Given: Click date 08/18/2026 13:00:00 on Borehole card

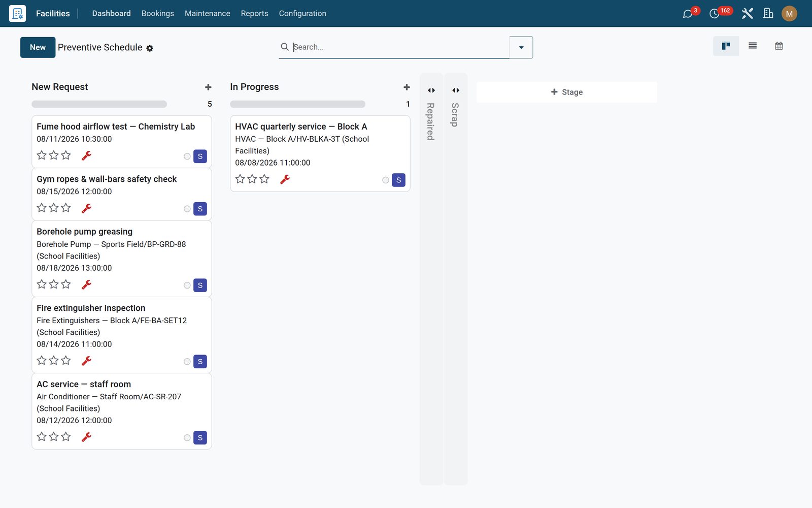Looking at the screenshot, I should pyautogui.click(x=74, y=268).
